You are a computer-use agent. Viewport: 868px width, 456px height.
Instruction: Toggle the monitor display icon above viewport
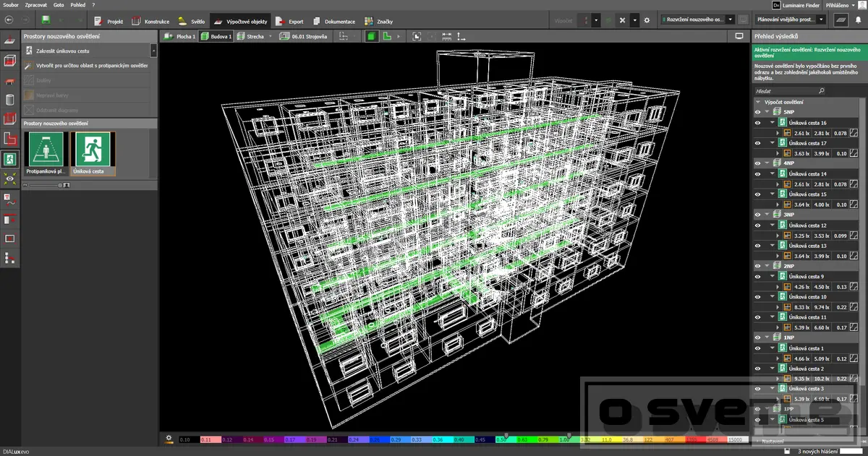[x=739, y=35]
